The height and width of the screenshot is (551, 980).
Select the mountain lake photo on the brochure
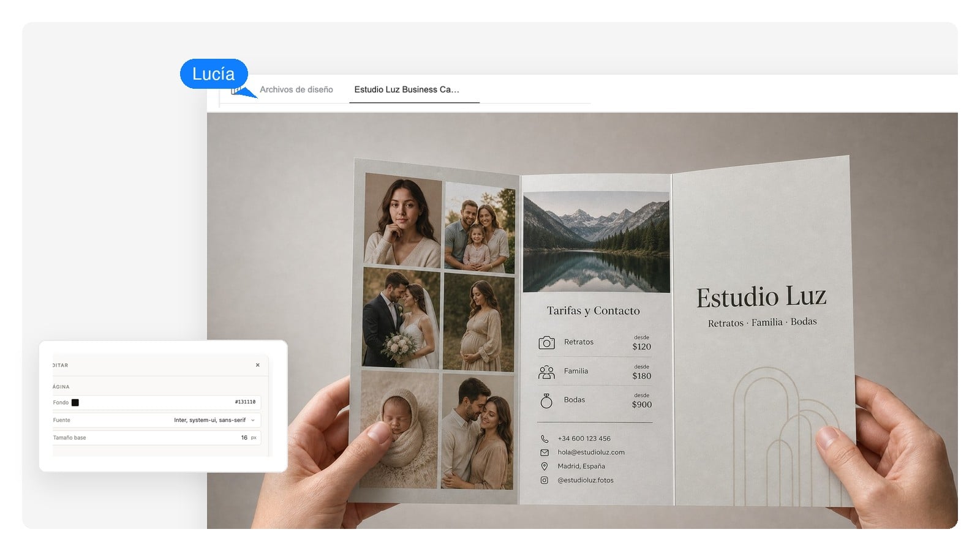[596, 242]
